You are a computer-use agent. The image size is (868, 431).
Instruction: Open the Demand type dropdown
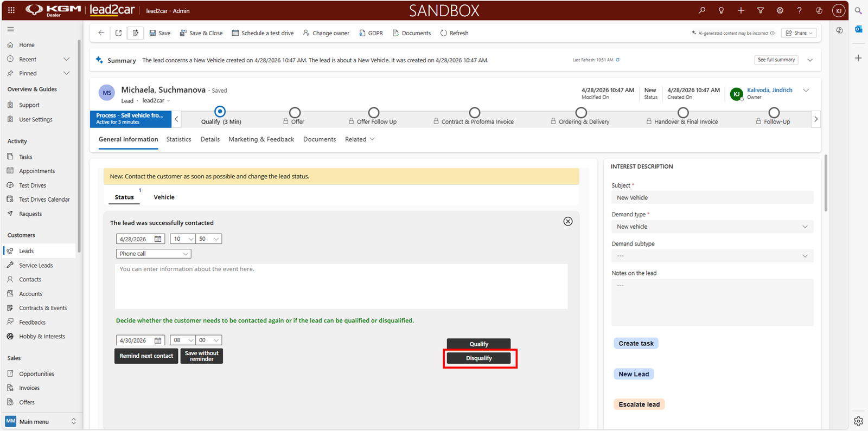712,227
